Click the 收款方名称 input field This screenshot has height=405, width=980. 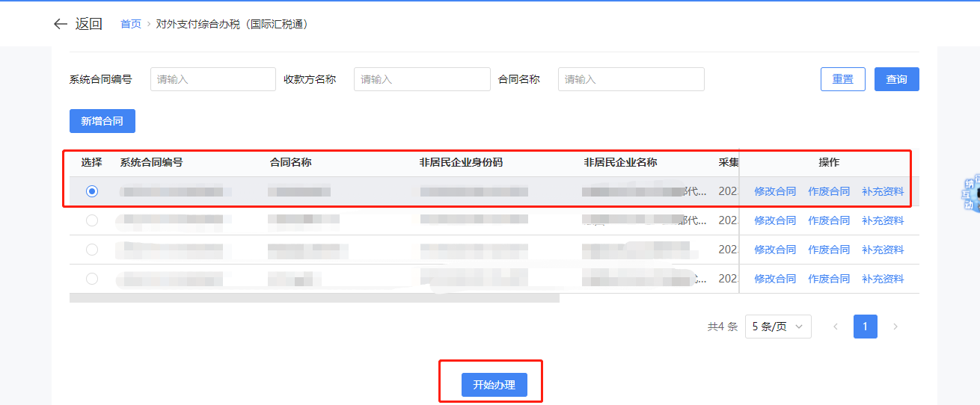click(422, 79)
